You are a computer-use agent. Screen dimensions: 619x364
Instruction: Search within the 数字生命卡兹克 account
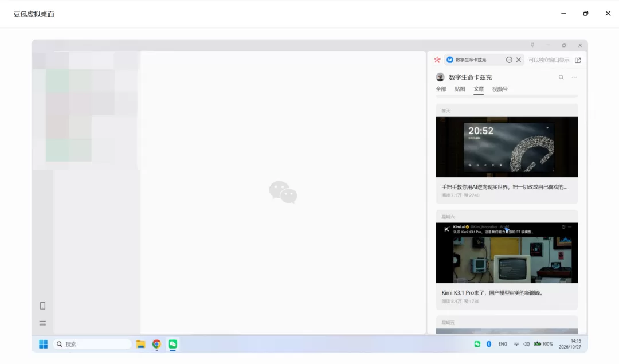pos(561,77)
